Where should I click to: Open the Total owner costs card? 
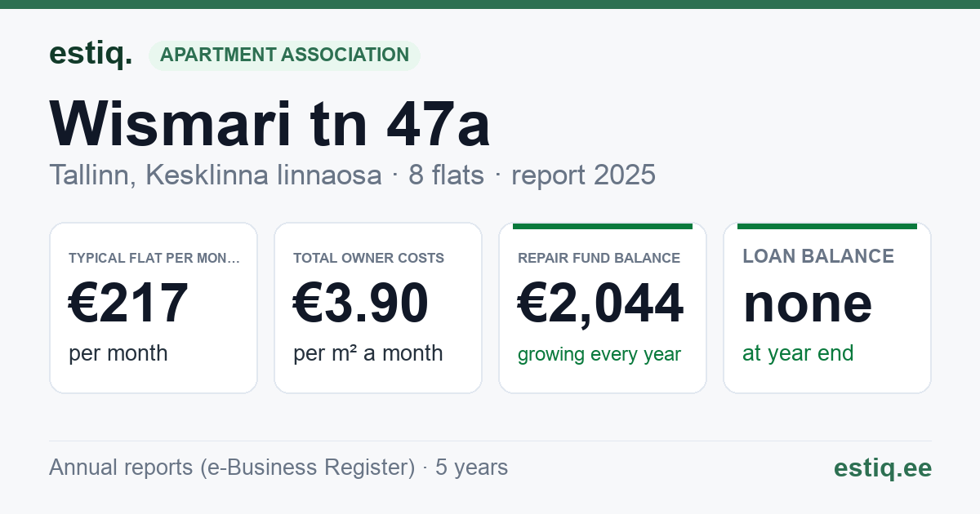[378, 308]
